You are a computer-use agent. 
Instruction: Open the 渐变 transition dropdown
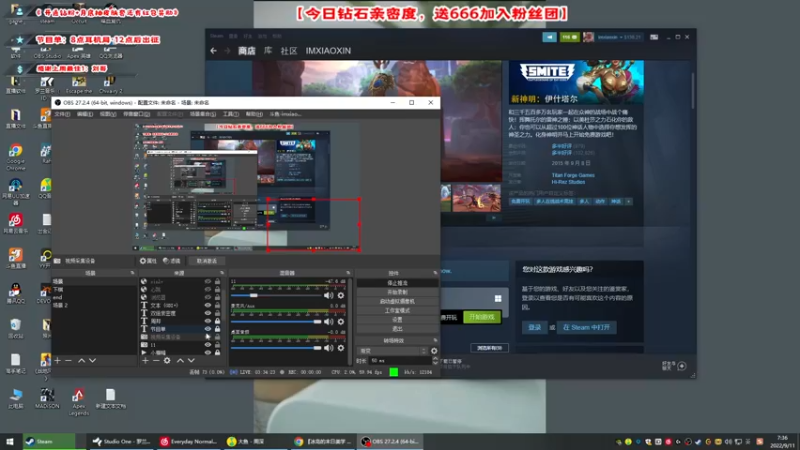(x=392, y=351)
